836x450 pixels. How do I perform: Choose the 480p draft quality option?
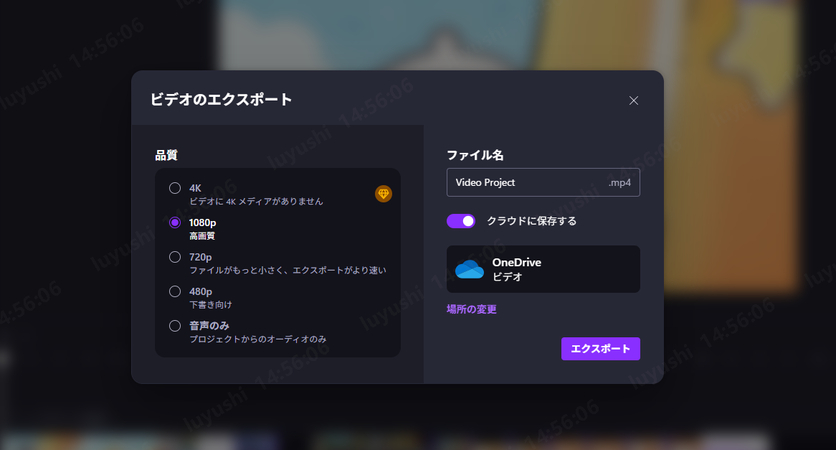(x=175, y=291)
